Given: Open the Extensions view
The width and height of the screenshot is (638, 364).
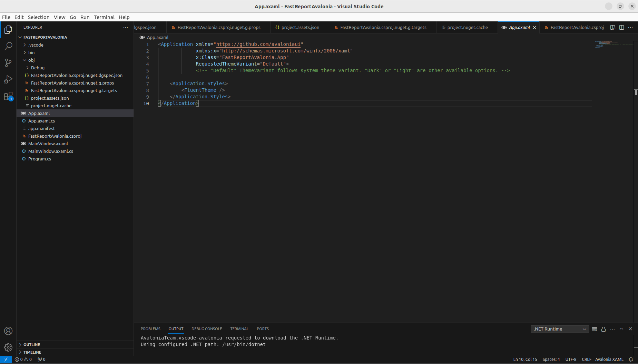Looking at the screenshot, I should tap(8, 96).
